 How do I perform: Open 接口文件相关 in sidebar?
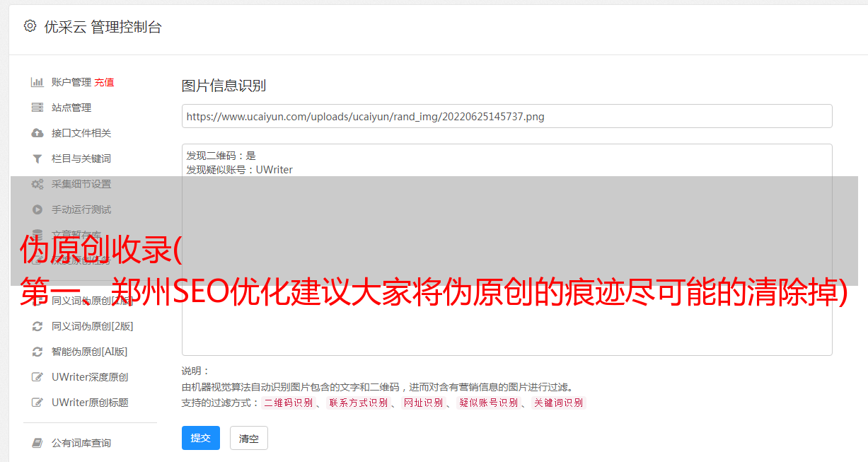(x=81, y=133)
